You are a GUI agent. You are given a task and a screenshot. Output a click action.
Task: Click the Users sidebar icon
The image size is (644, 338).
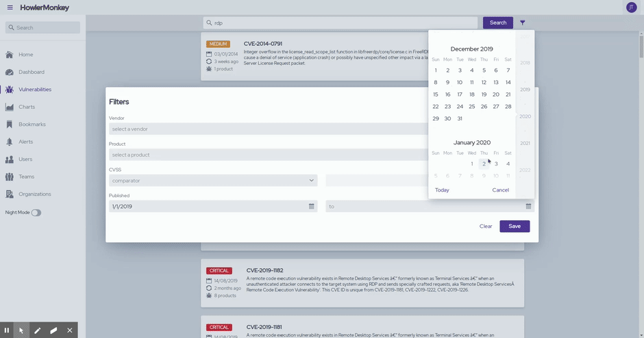point(10,159)
